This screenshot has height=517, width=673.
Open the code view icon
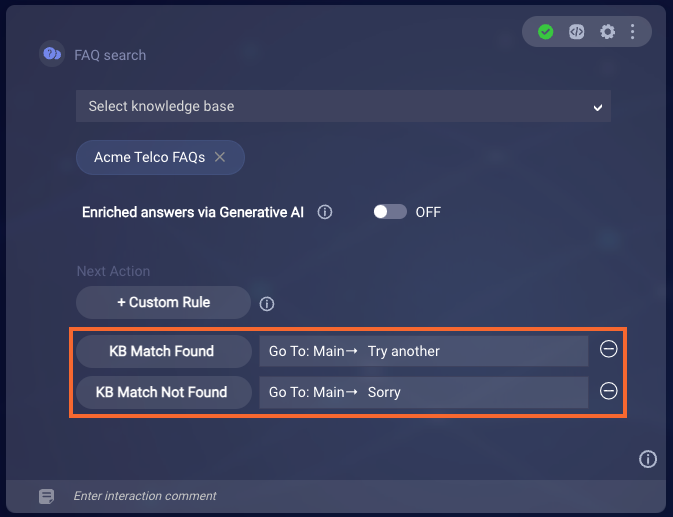576,32
